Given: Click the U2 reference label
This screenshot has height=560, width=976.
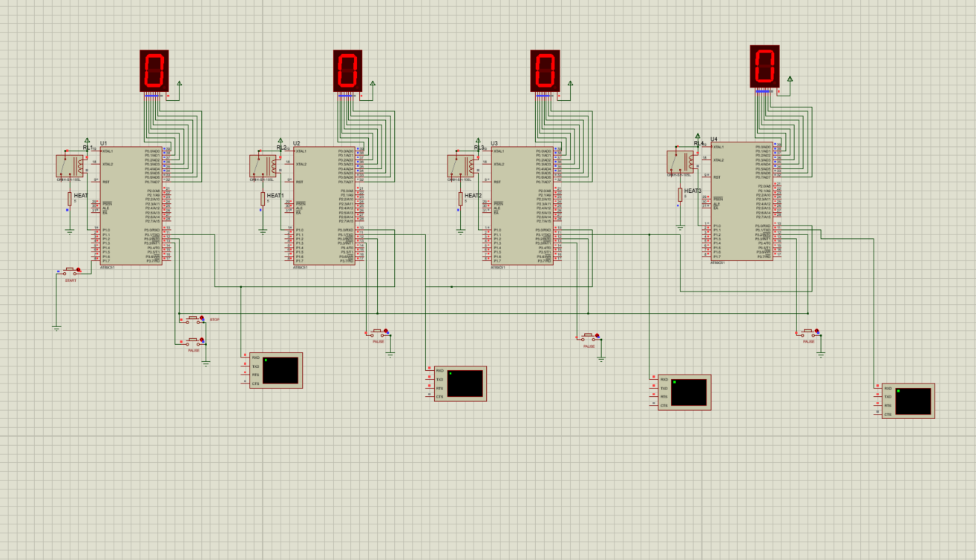Looking at the screenshot, I should pyautogui.click(x=297, y=143).
